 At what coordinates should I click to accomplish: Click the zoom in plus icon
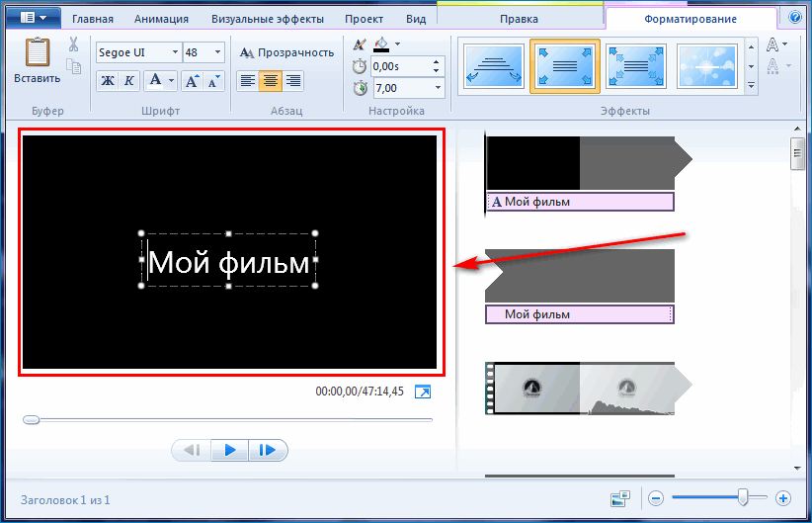(783, 499)
